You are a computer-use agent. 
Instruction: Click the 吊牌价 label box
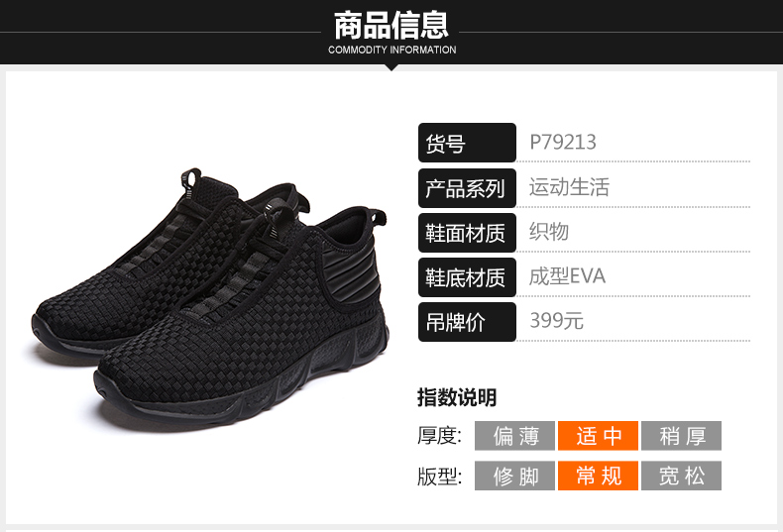[468, 322]
